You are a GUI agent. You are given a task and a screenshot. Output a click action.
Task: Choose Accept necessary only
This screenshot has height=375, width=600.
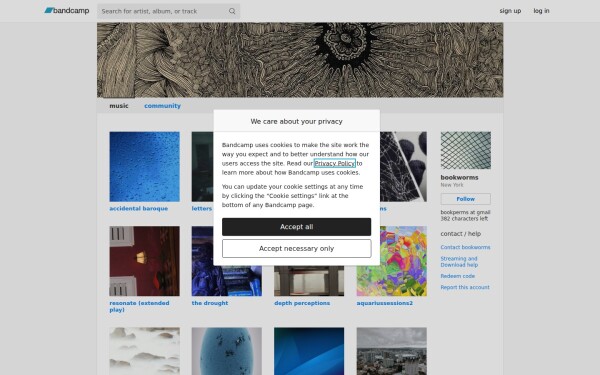tap(297, 249)
